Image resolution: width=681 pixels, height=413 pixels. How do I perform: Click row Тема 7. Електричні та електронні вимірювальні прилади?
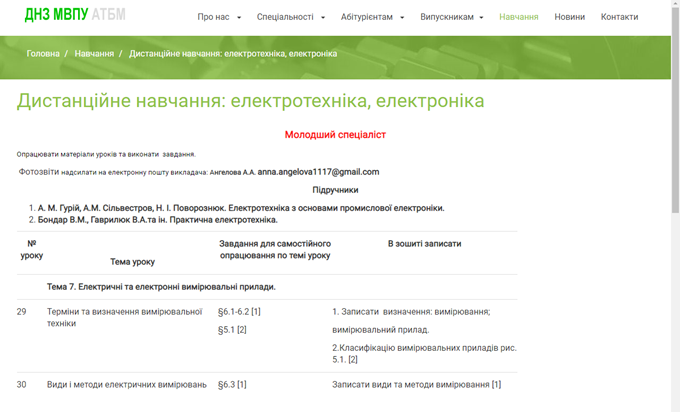[161, 287]
